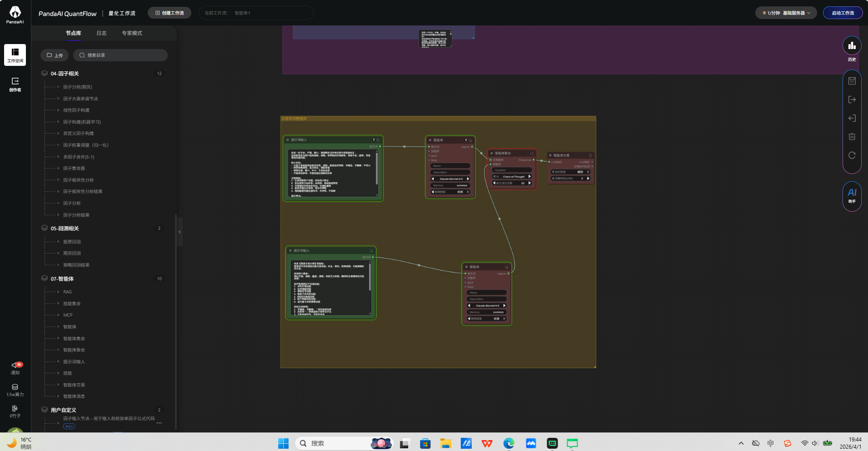Toggle collapse dot on 智能体聚合 node header
Screen dimensions: 868x451
pyautogui.click(x=492, y=154)
